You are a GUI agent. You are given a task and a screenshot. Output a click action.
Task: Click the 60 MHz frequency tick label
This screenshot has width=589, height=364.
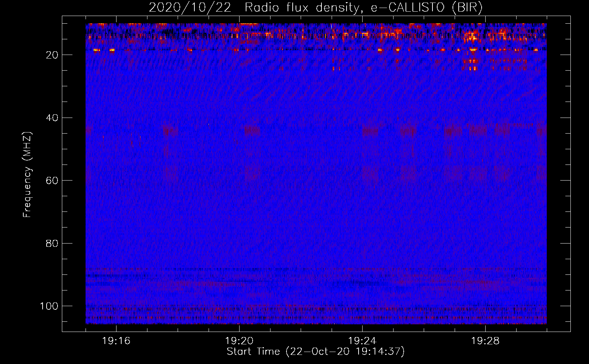[52, 181]
